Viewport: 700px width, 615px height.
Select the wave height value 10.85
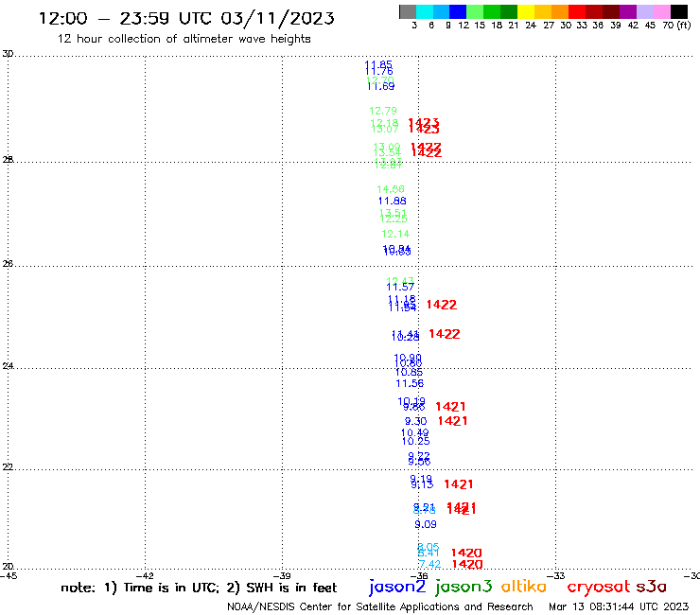coord(409,373)
